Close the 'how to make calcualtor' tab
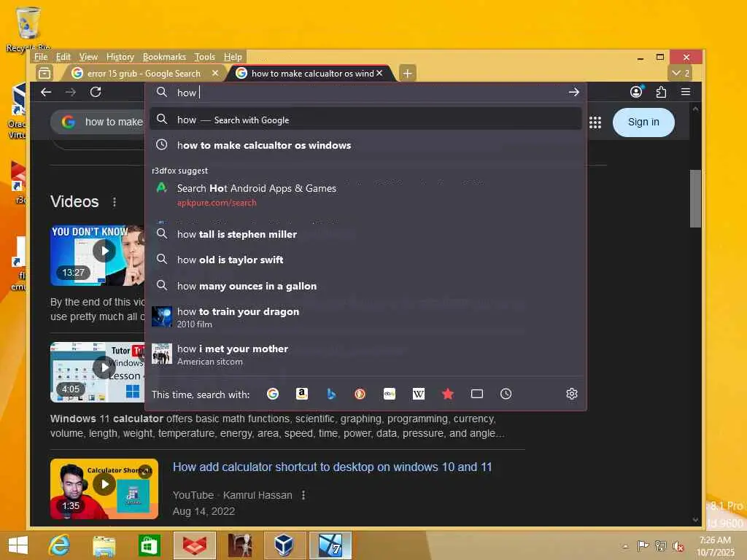The height and width of the screenshot is (560, 747). coord(379,74)
